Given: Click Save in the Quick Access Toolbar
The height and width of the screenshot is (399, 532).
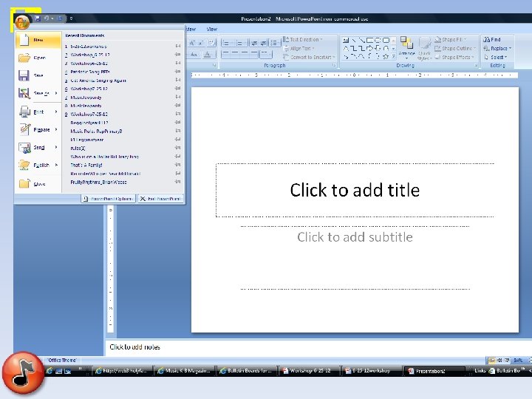Looking at the screenshot, I should pos(38,18).
